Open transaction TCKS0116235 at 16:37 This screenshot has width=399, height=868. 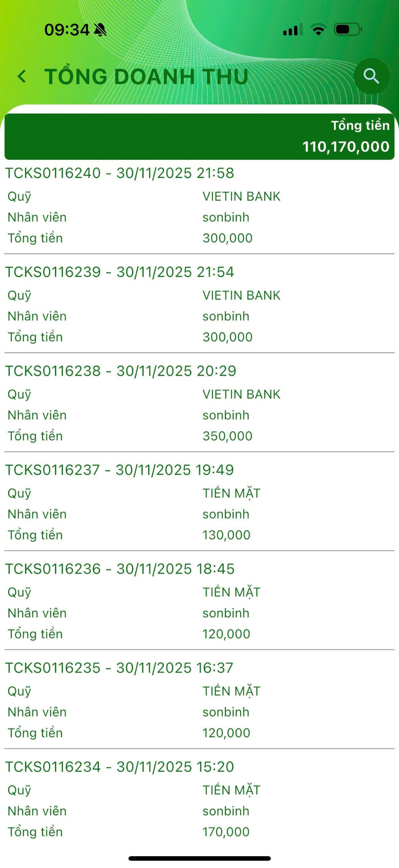(x=119, y=668)
